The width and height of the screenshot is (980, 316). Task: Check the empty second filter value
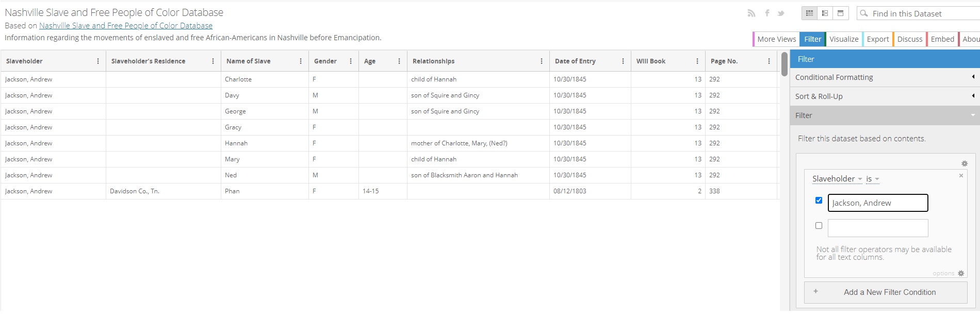pos(819,226)
